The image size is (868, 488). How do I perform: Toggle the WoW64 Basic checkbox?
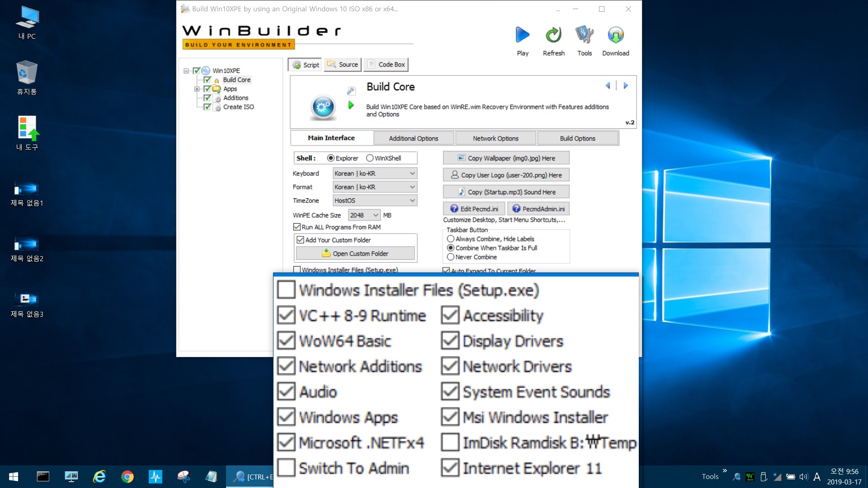click(286, 340)
